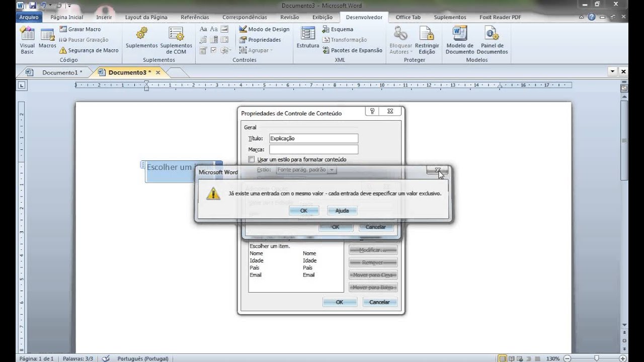The height and width of the screenshot is (362, 644).
Task: Open control Propriedades in the ribbon
Action: [260, 40]
